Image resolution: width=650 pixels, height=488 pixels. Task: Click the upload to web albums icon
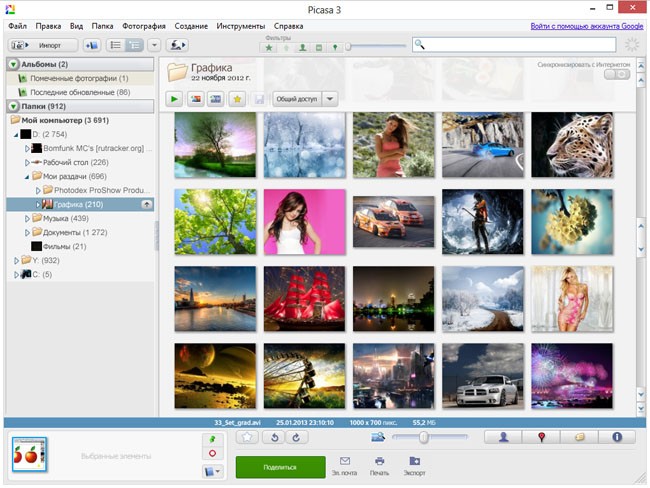pos(177,45)
